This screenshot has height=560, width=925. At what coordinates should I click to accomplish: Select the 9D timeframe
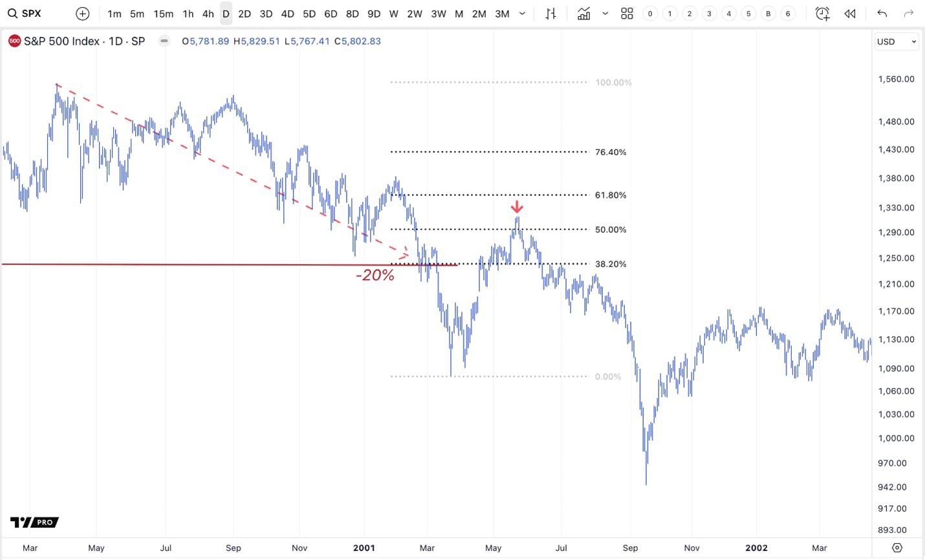pos(374,14)
